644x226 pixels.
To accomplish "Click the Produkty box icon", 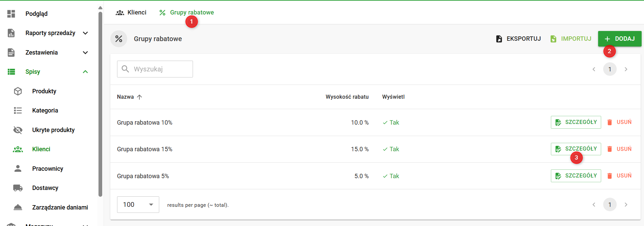I will 18,91.
